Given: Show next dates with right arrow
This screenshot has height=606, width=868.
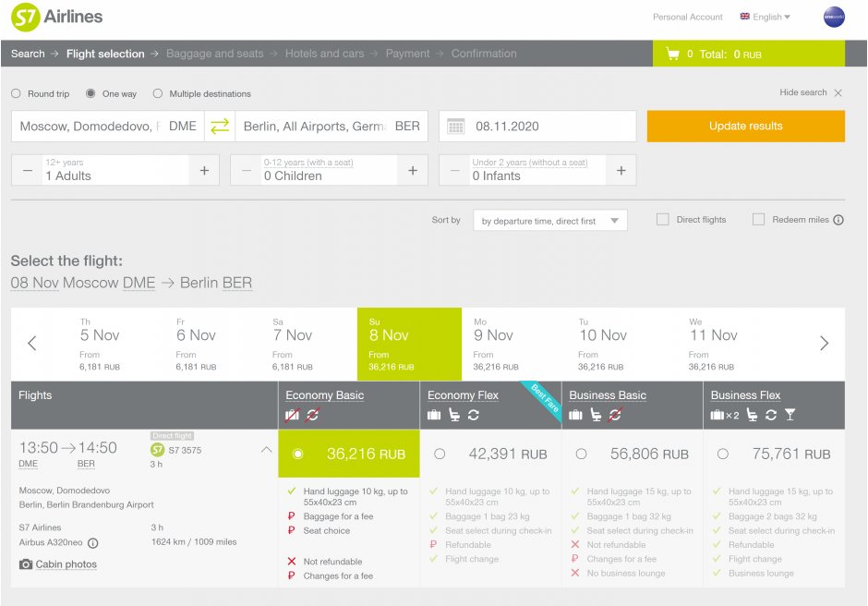Looking at the screenshot, I should [x=824, y=344].
